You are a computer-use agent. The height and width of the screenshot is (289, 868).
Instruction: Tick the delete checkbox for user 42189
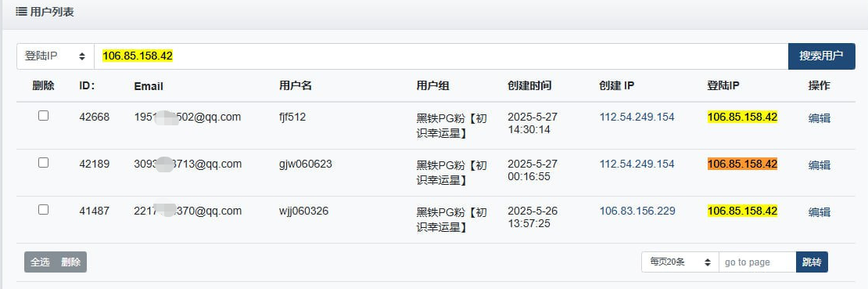click(43, 163)
